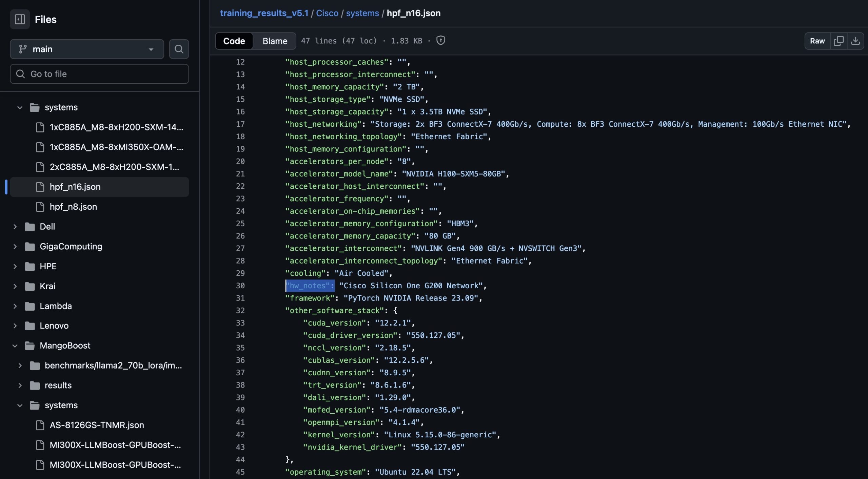
Task: Collapse the MangoBoost folder chevron
Action: point(15,346)
